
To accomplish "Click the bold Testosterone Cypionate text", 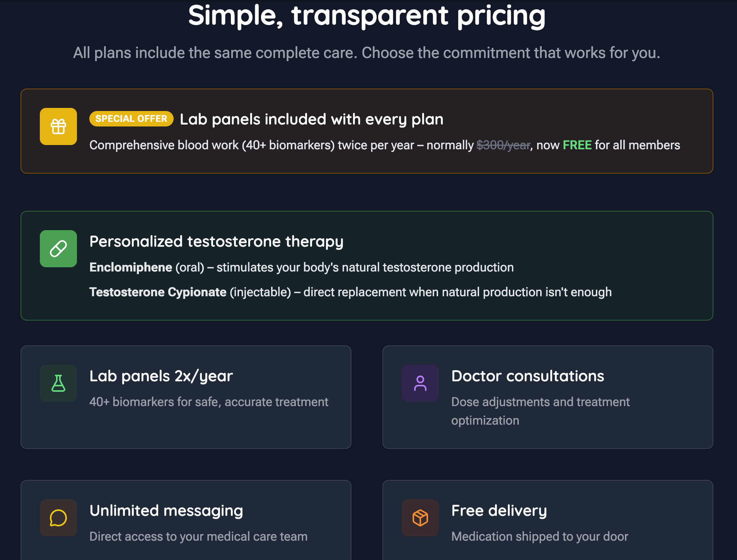I will [158, 292].
